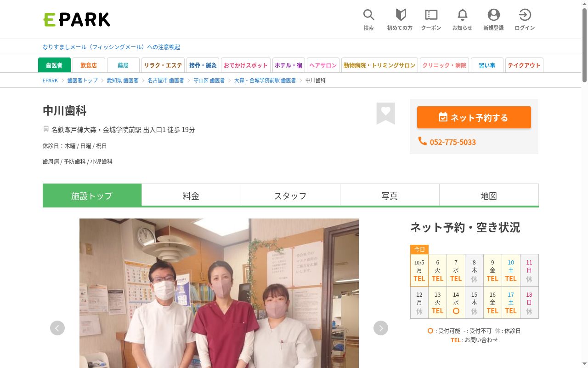This screenshot has height=368, width=588.
Task: Select the クリニック・病院 category tab
Action: 444,65
